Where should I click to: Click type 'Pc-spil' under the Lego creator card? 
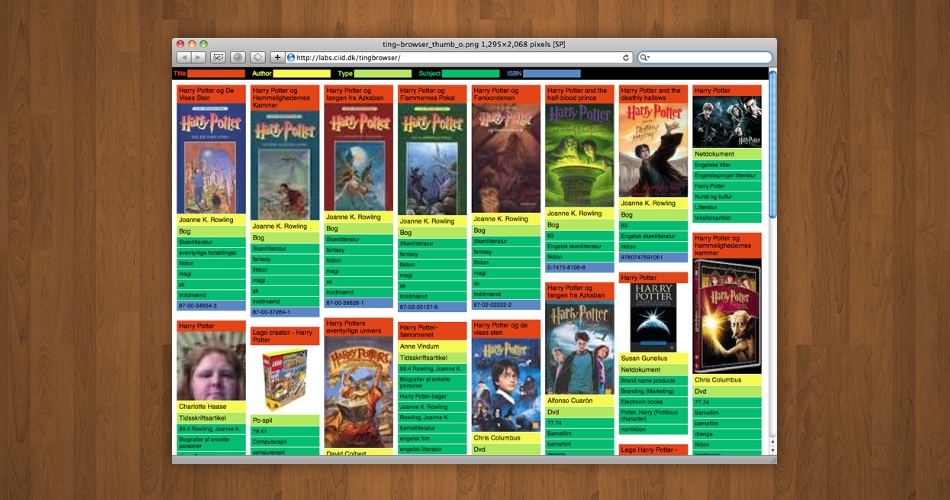pos(285,420)
